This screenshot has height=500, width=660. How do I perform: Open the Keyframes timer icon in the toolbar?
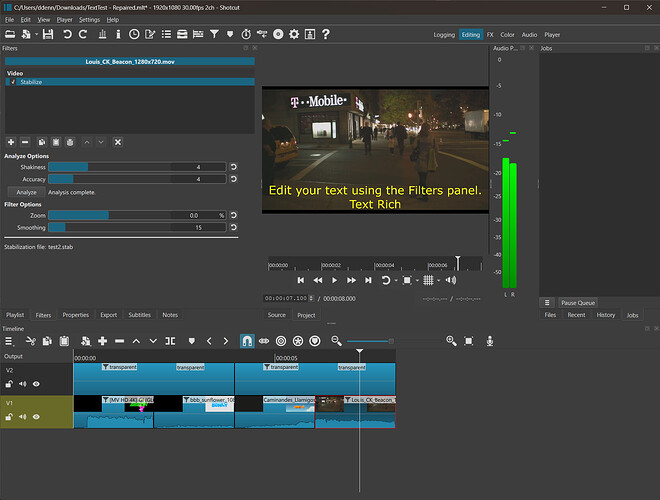(246, 35)
